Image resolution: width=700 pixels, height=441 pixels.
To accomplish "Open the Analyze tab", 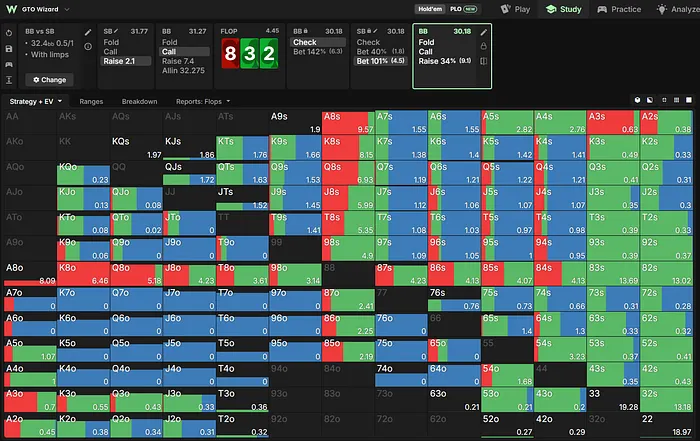I will 678,9.
